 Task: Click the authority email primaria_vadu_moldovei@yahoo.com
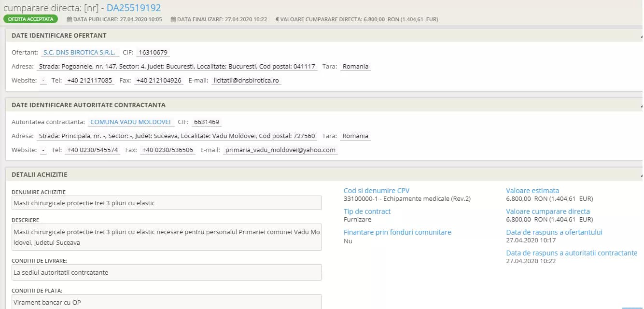click(x=280, y=150)
